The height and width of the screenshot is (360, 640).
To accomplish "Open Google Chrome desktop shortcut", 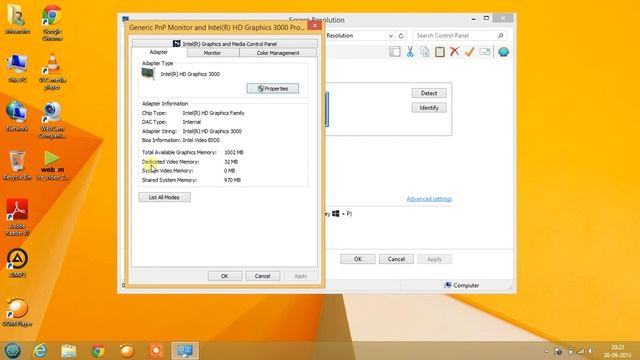I will coord(52,22).
